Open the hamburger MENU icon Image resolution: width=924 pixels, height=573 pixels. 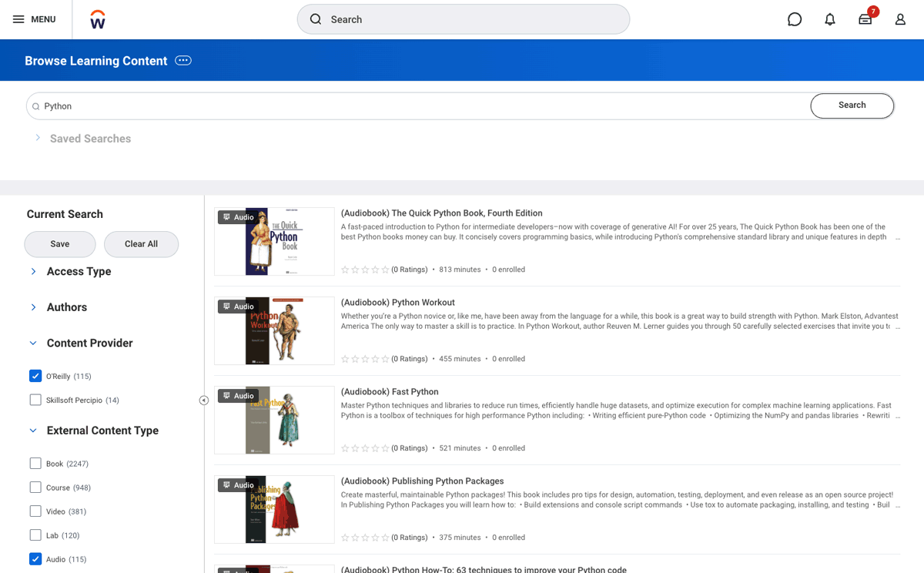18,19
